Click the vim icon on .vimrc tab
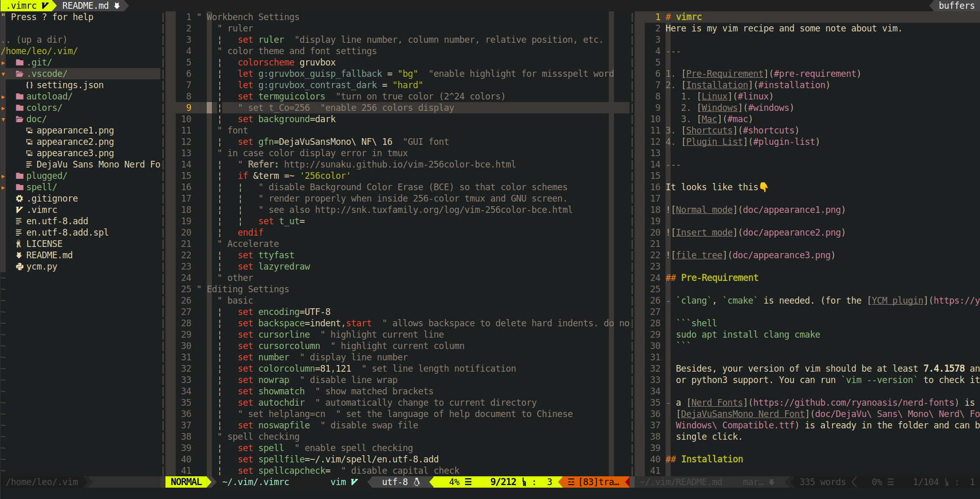Image resolution: width=980 pixels, height=499 pixels. click(x=45, y=6)
